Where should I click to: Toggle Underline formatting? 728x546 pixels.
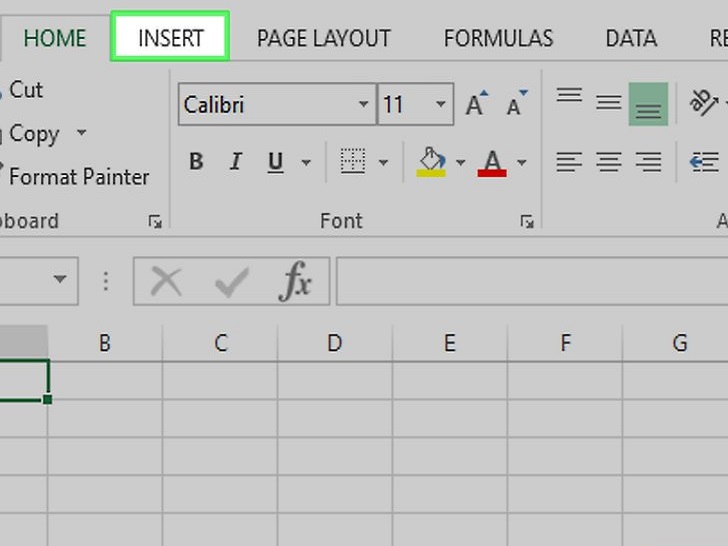click(x=275, y=162)
